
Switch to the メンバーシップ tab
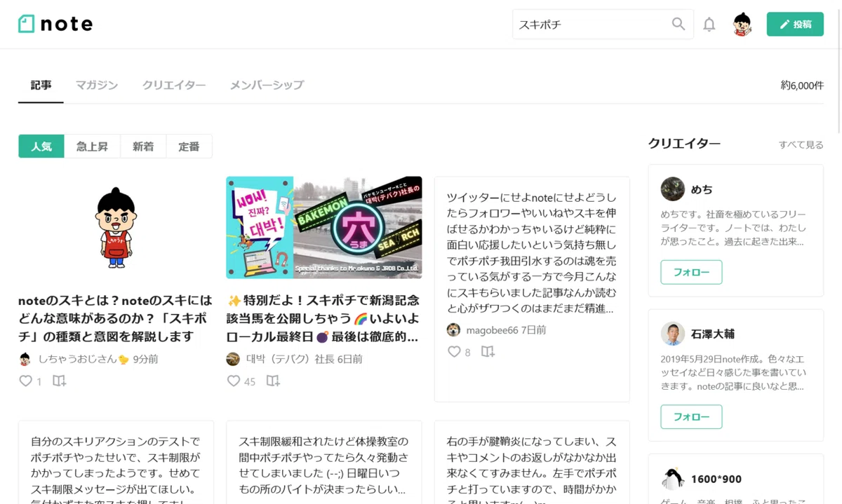(267, 85)
